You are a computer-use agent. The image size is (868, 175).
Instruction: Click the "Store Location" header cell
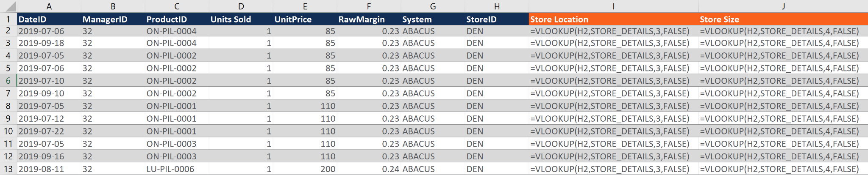coord(613,19)
